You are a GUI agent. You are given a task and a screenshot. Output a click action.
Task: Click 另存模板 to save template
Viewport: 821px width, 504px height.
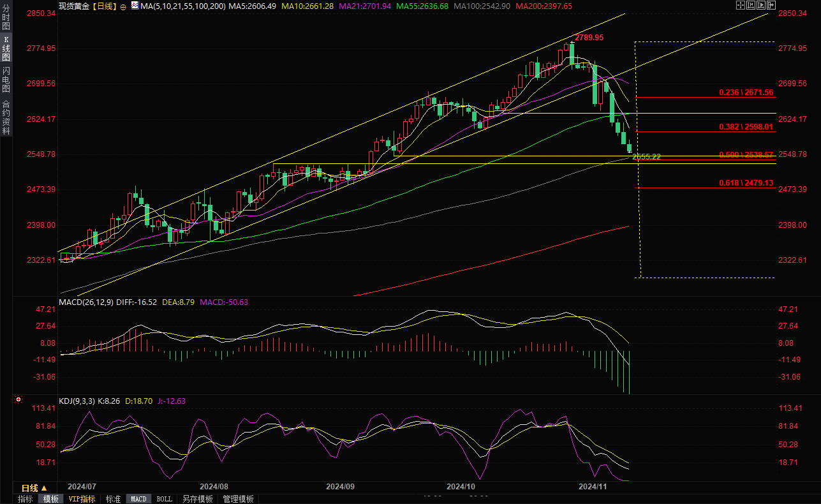pos(197,499)
